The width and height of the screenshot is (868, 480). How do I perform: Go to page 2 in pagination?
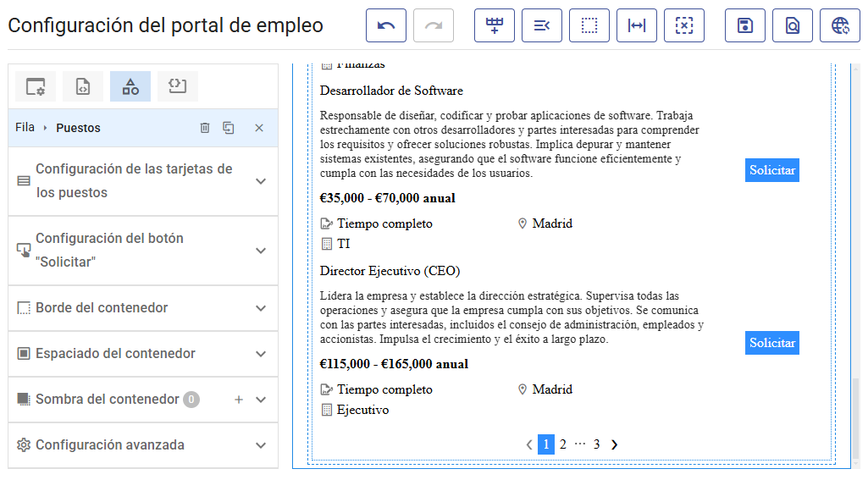(563, 444)
